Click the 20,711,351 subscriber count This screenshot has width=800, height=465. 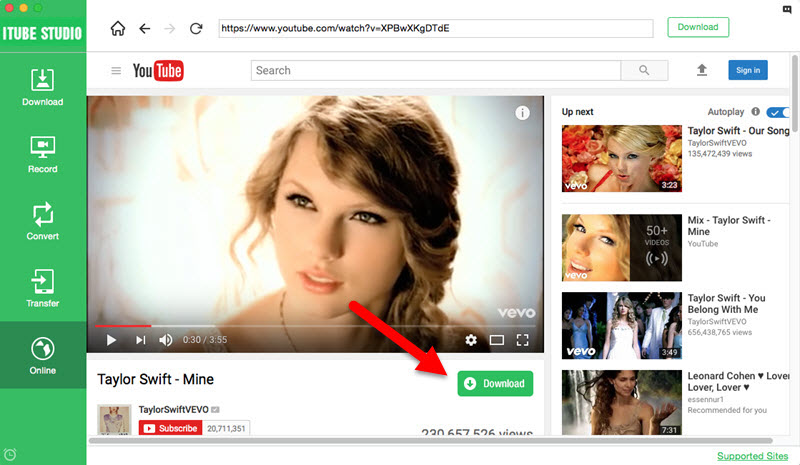[226, 428]
